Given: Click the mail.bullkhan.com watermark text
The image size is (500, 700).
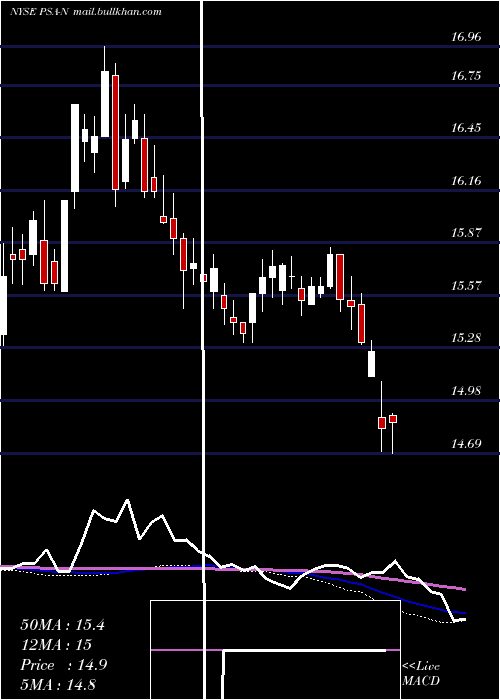Looking at the screenshot, I should click(x=117, y=12).
